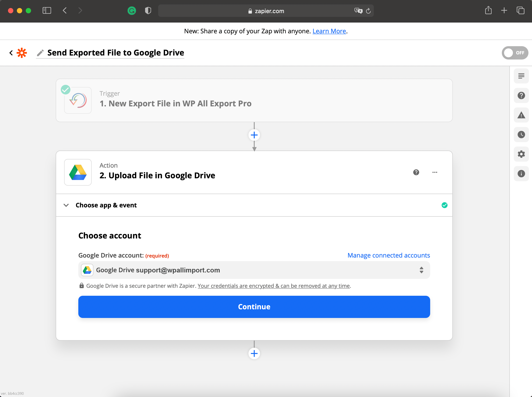532x397 pixels.
Task: Open the Google Drive account dropdown
Action: point(254,270)
